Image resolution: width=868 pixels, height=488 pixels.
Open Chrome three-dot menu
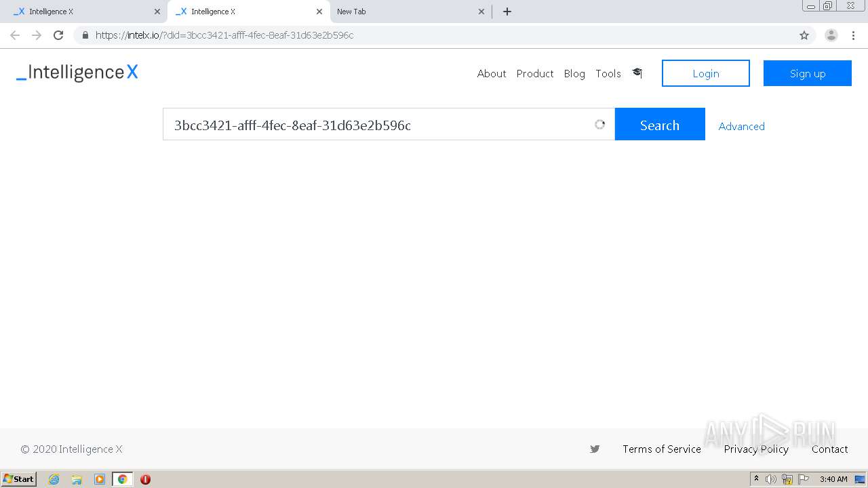[853, 35]
